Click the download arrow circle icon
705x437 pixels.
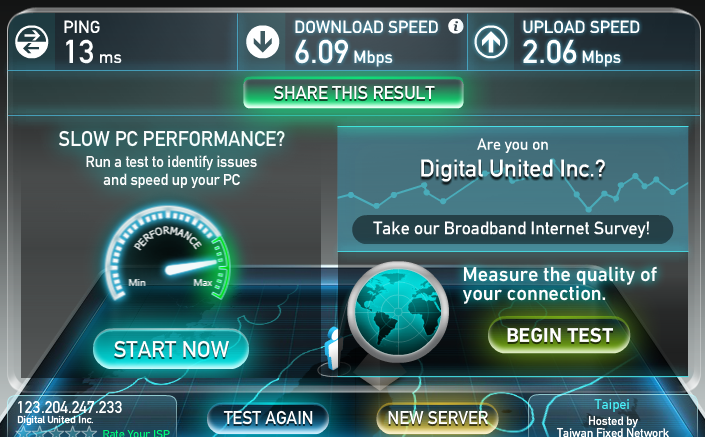(x=263, y=42)
